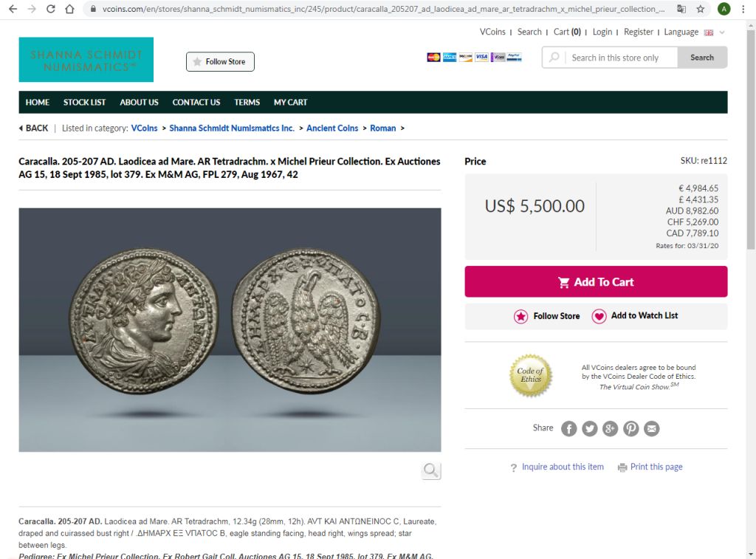This screenshot has width=756, height=559.
Task: Click the Follow Store button near logo
Action: click(x=220, y=62)
